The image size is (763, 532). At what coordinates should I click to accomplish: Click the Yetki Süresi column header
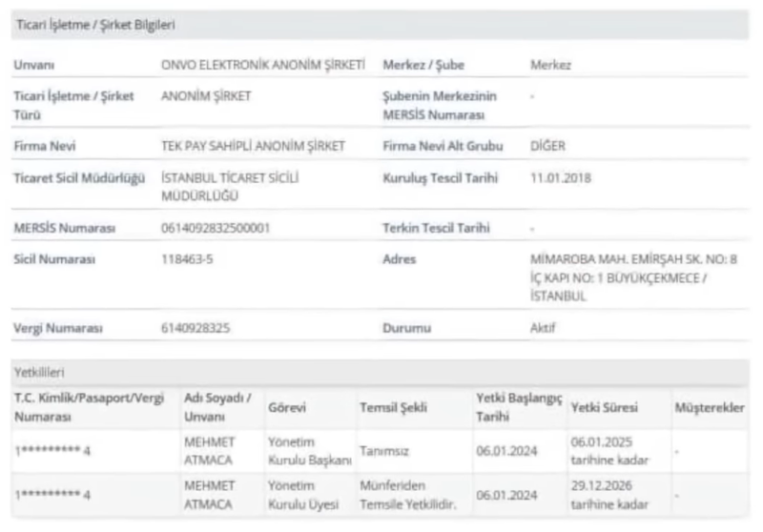click(x=604, y=407)
